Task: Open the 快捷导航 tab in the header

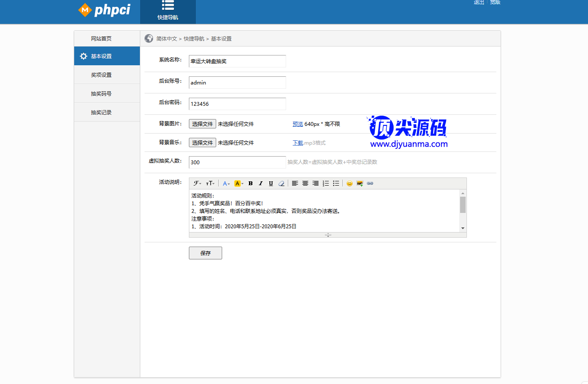Action: [x=168, y=12]
